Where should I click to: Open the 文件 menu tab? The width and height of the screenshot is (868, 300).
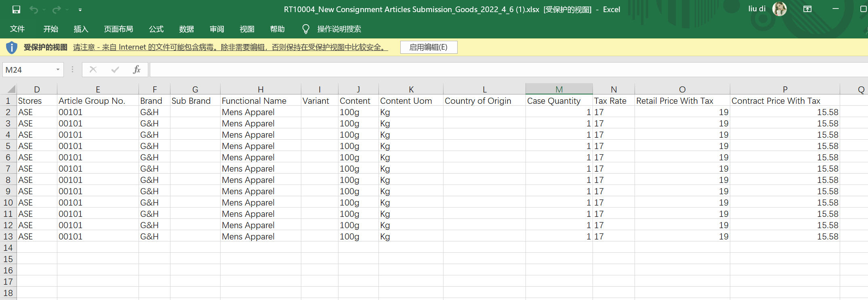click(17, 29)
